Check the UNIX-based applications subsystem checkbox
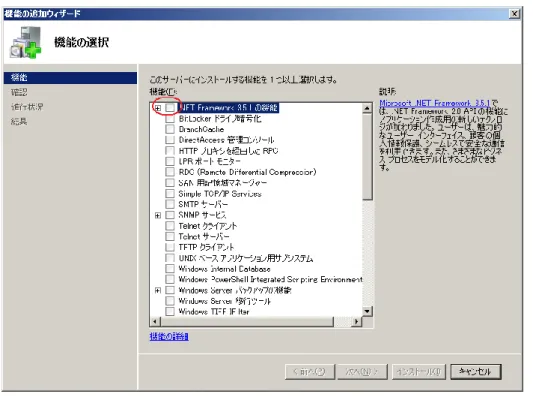 coord(170,258)
